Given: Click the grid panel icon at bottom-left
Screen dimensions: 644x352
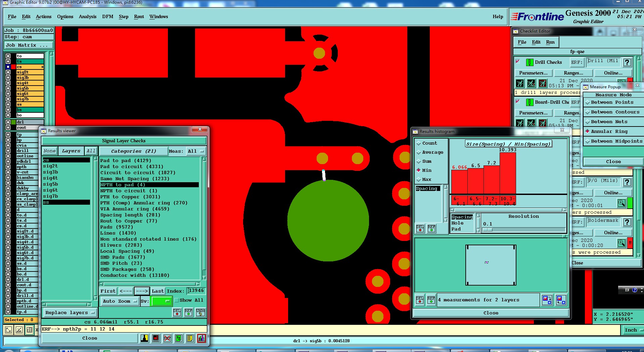Looking at the screenshot, I should point(30,330).
